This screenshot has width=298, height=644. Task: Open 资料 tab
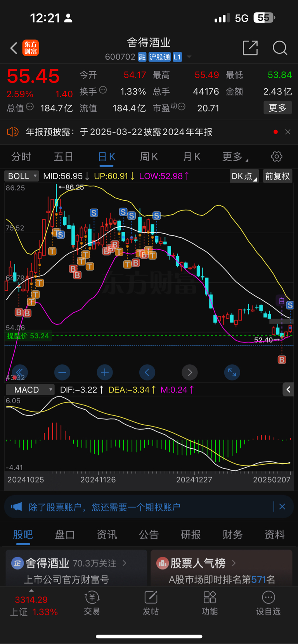coord(275,535)
